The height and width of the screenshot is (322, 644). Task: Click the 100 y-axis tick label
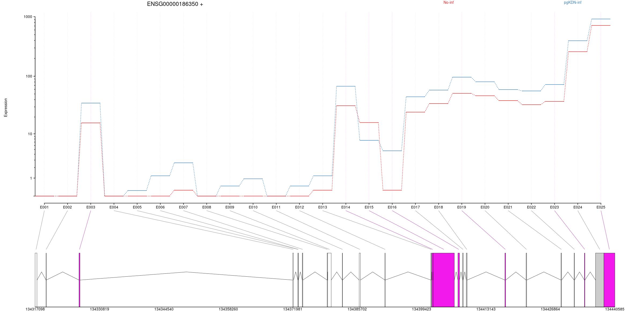click(x=29, y=76)
